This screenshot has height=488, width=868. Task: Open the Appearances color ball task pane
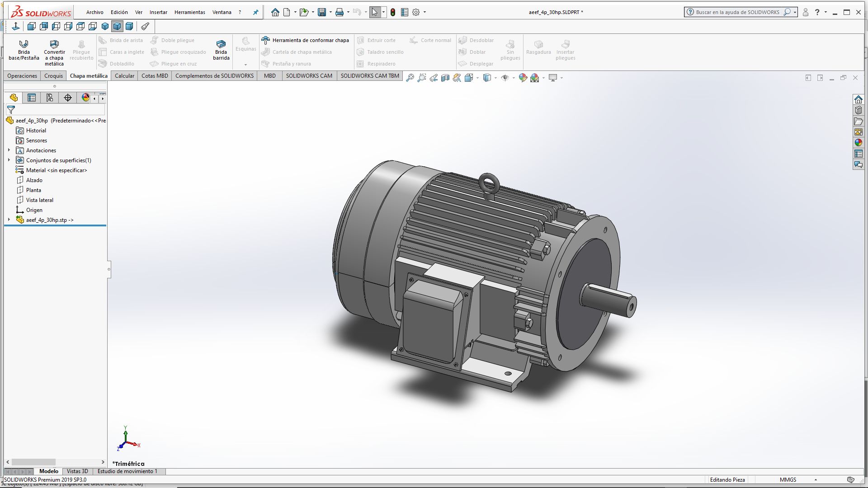click(858, 143)
